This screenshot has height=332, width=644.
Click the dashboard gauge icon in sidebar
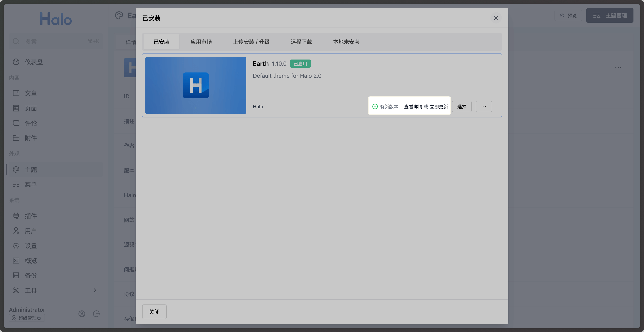point(16,62)
